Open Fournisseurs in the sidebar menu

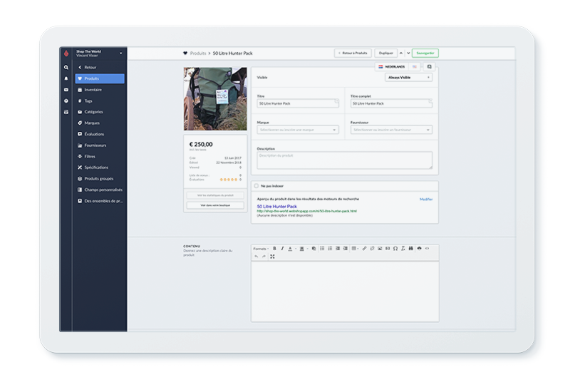[x=100, y=145]
